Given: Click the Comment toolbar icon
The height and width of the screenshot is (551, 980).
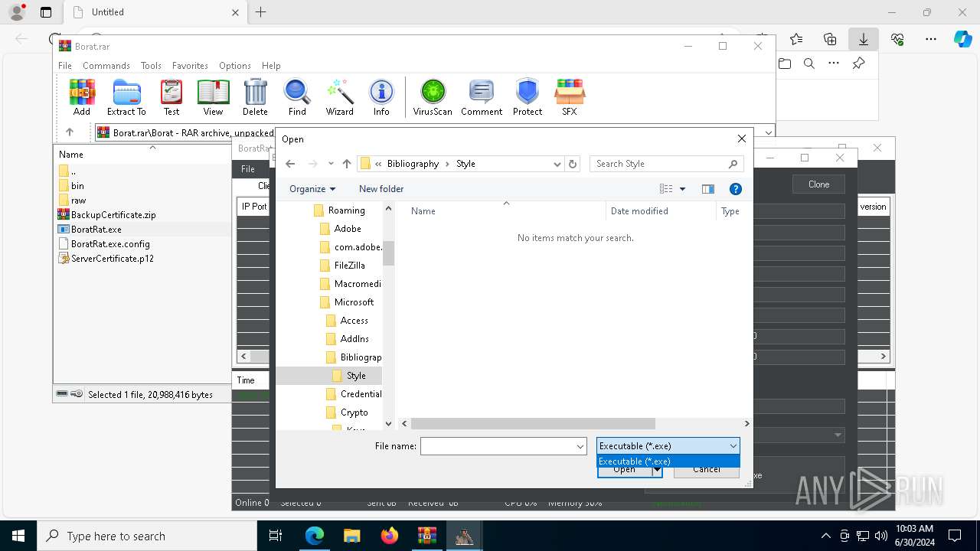Looking at the screenshot, I should pos(482,97).
